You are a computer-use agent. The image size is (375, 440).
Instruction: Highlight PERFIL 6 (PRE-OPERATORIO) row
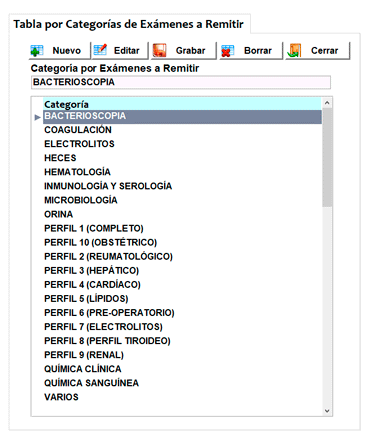[x=182, y=313]
